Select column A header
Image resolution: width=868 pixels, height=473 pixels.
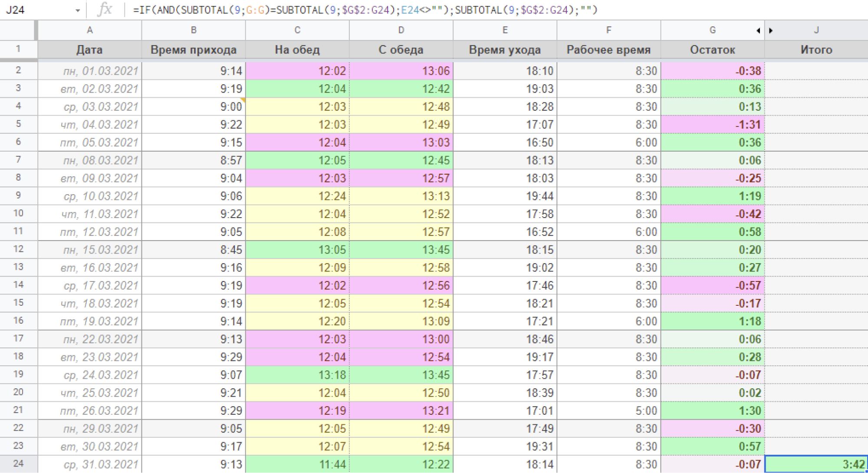click(x=90, y=30)
